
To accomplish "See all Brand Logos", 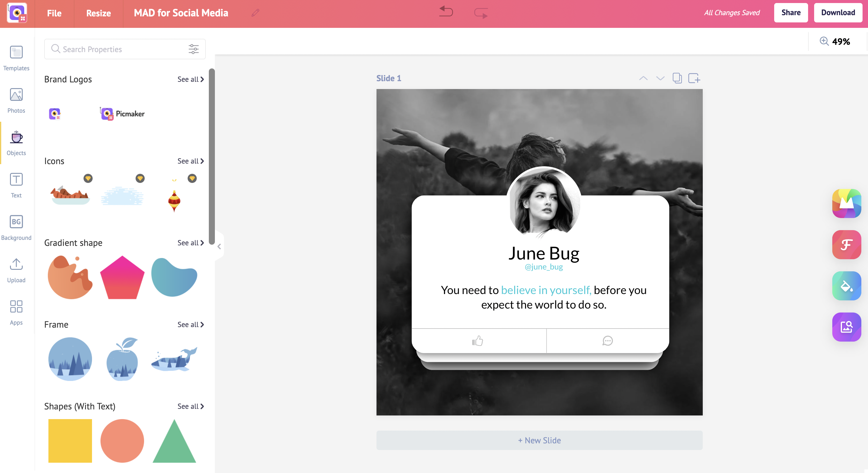I will (191, 79).
